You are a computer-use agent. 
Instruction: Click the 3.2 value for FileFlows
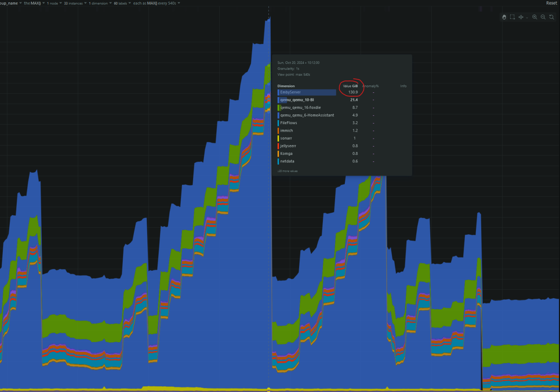tap(355, 123)
